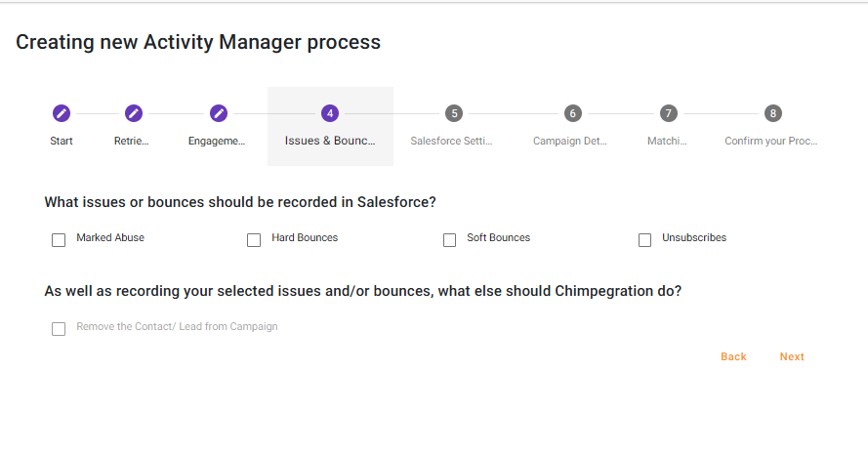The height and width of the screenshot is (455, 868).
Task: Select the Issues & Bounces step label
Action: click(330, 141)
